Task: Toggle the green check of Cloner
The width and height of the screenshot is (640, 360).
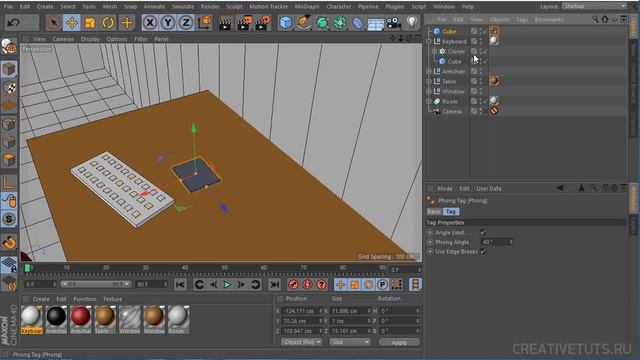Action: 485,51
